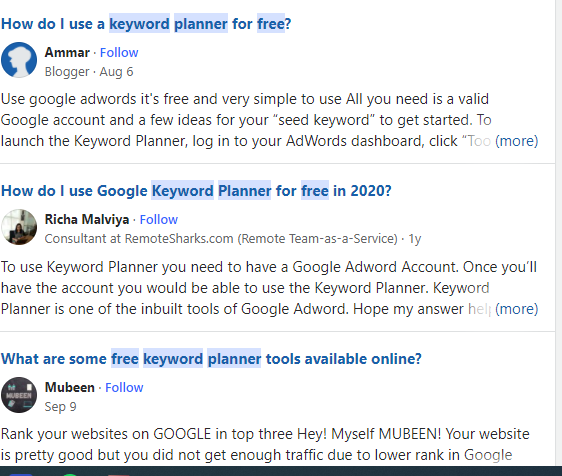
Task: Visit Ammar's profile via name
Action: tap(67, 53)
